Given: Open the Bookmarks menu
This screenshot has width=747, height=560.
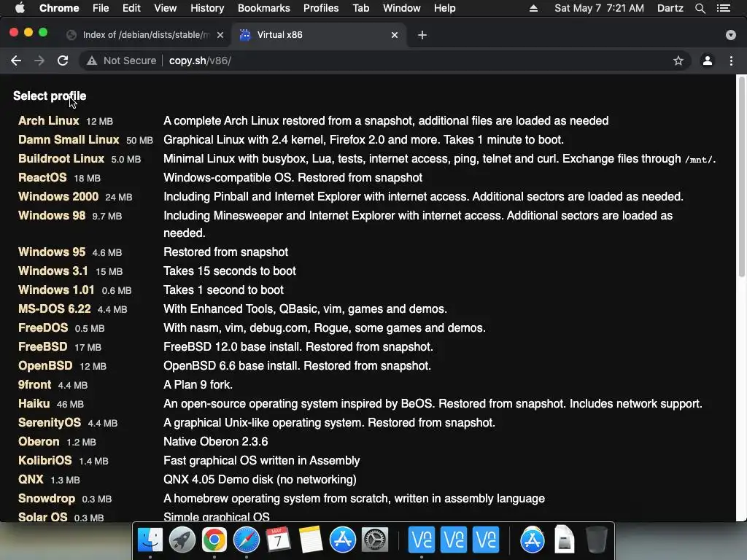Looking at the screenshot, I should [x=264, y=8].
